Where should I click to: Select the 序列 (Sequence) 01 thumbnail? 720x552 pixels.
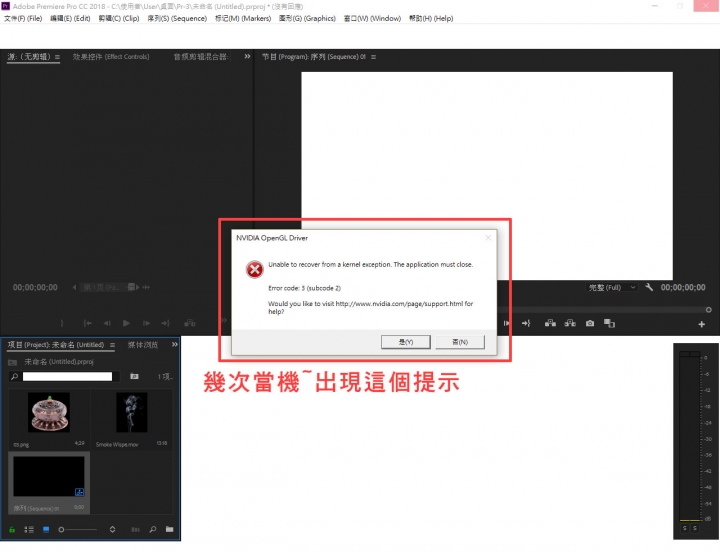pos(49,476)
